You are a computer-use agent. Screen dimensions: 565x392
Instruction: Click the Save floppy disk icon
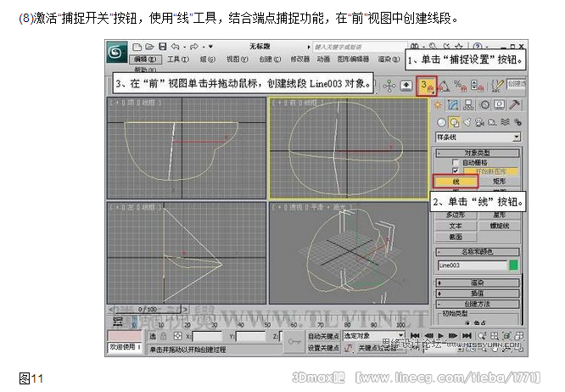163,47
